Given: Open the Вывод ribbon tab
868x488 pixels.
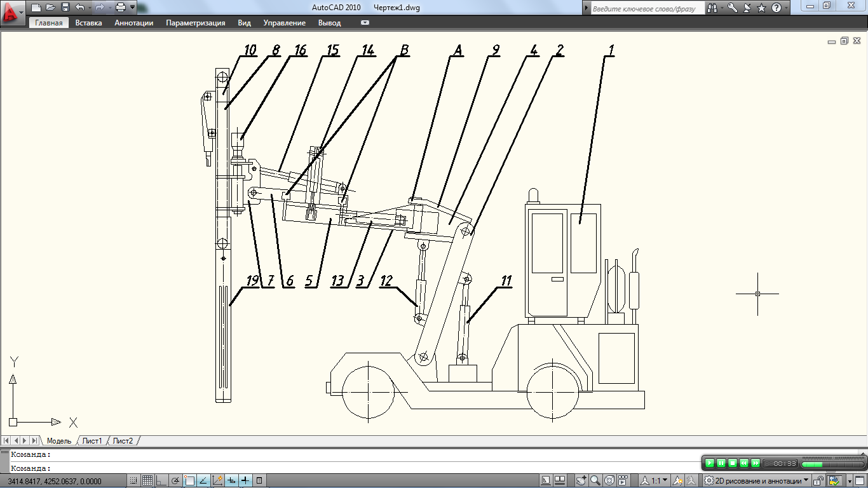Looking at the screenshot, I should [329, 23].
